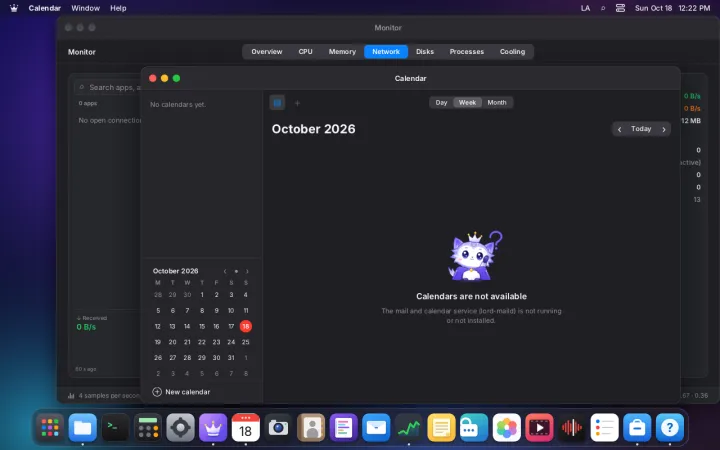Screen dimensions: 720x450
Task: Jump to Today in the calendar
Action: [x=641, y=129]
